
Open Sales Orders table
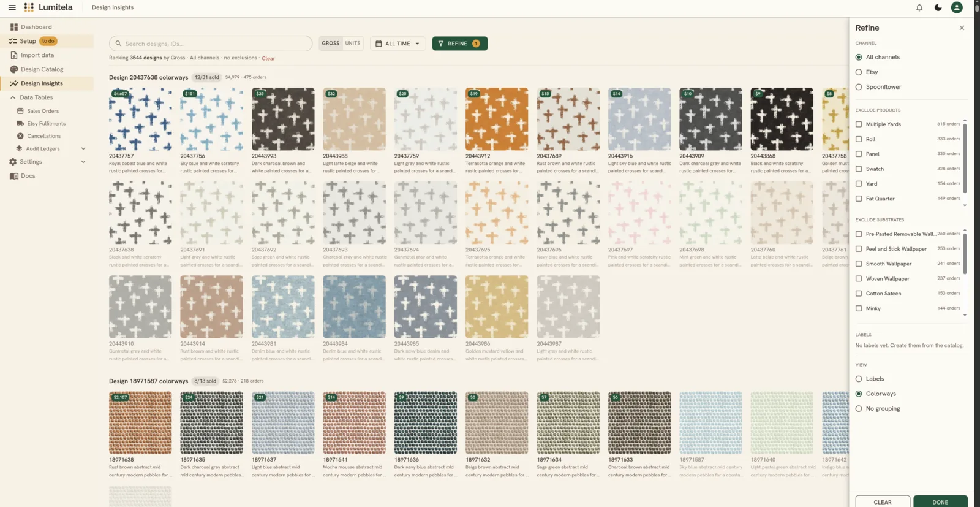pyautogui.click(x=43, y=111)
